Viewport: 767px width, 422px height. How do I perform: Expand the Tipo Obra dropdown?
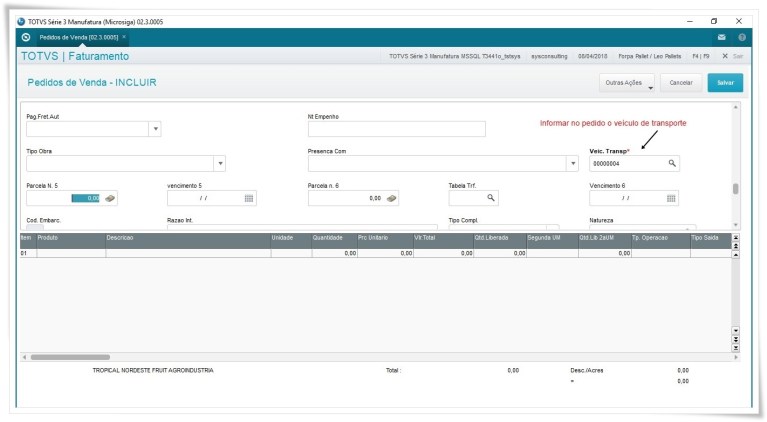click(219, 163)
